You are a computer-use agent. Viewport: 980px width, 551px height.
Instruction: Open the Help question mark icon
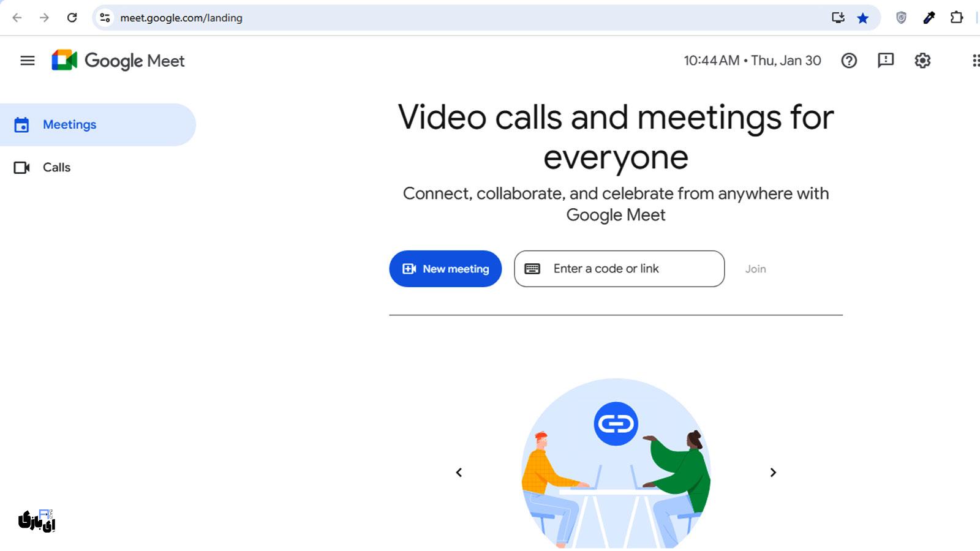[849, 61]
